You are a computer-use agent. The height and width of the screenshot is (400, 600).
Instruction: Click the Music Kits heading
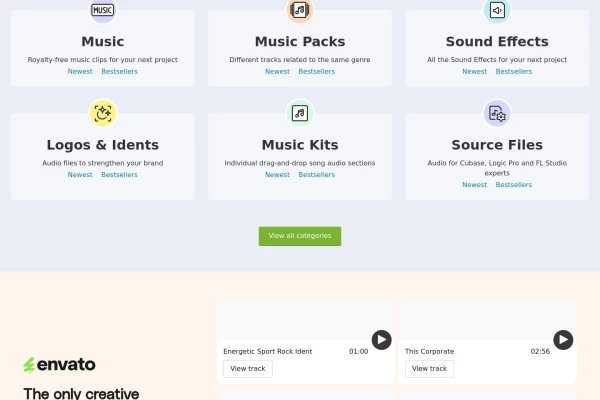tap(300, 145)
